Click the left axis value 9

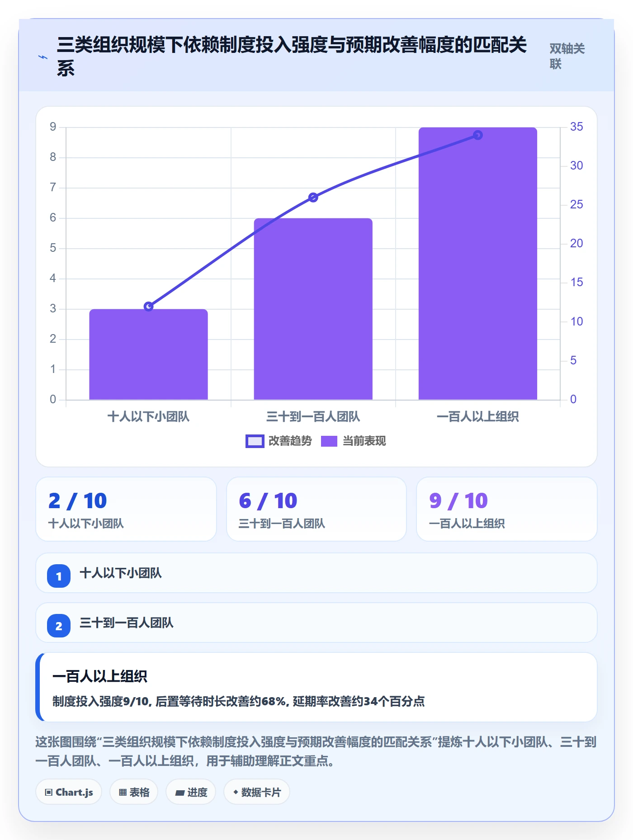pos(53,127)
